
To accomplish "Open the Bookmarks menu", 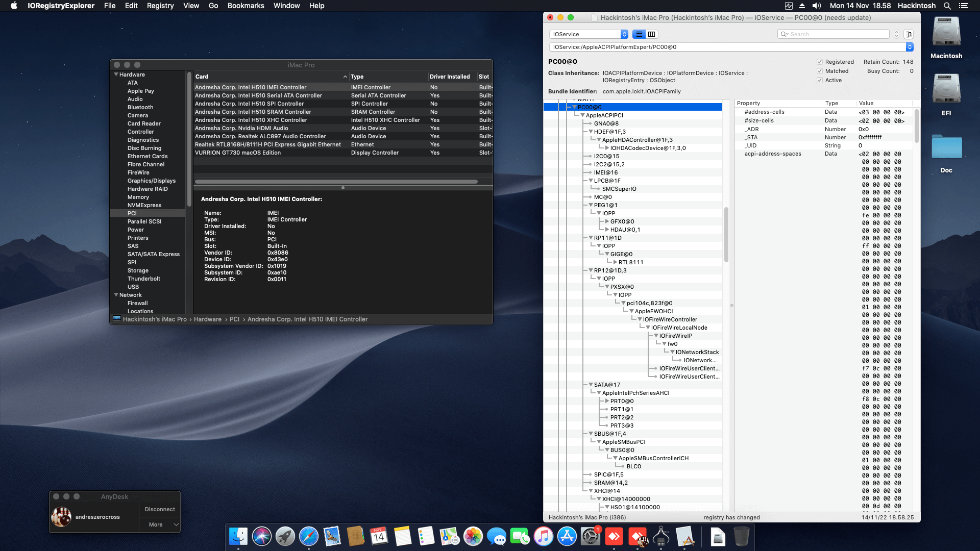I will point(246,6).
